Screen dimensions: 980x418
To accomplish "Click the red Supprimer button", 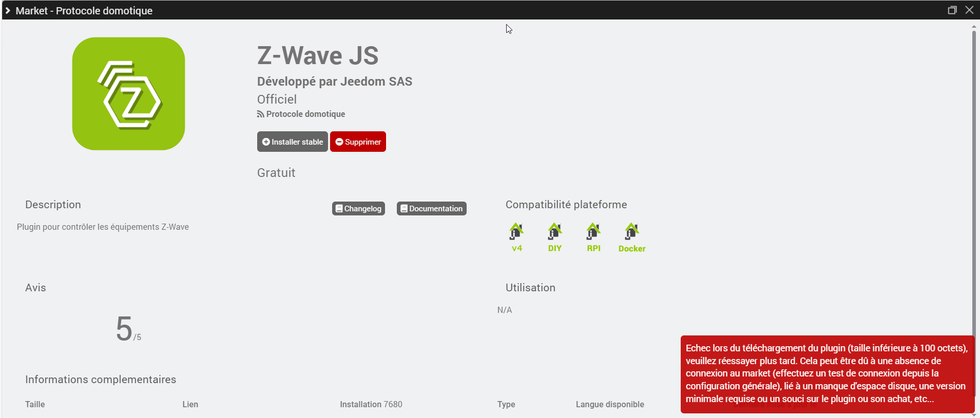I will (358, 142).
